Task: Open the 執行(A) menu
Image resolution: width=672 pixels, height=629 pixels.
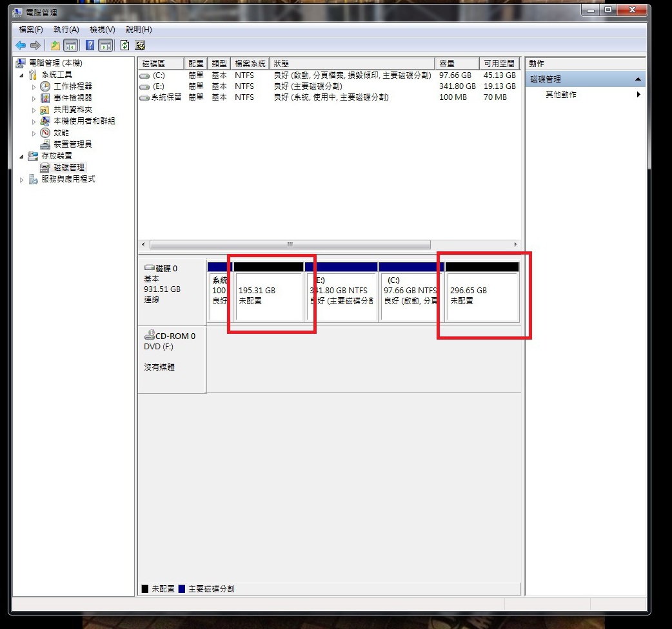Action: click(x=66, y=30)
